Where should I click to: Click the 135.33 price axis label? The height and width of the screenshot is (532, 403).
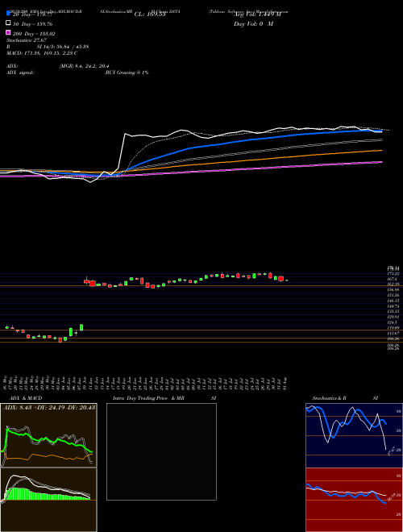point(394,311)
